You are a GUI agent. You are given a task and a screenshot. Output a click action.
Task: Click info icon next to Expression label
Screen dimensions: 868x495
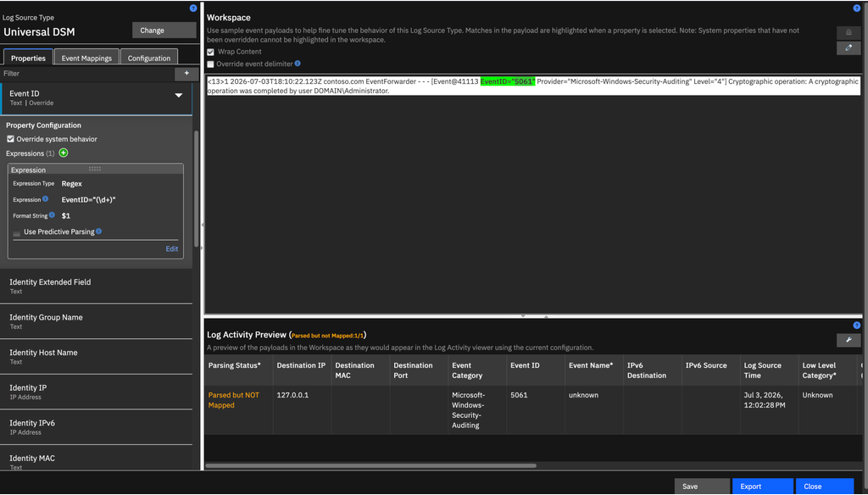click(46, 199)
